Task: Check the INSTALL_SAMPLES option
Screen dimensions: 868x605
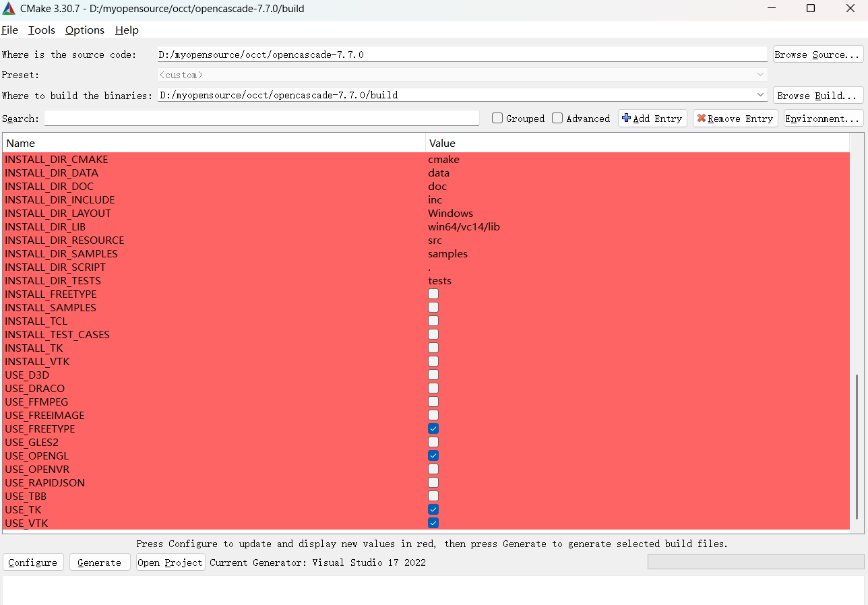Action: 433,307
